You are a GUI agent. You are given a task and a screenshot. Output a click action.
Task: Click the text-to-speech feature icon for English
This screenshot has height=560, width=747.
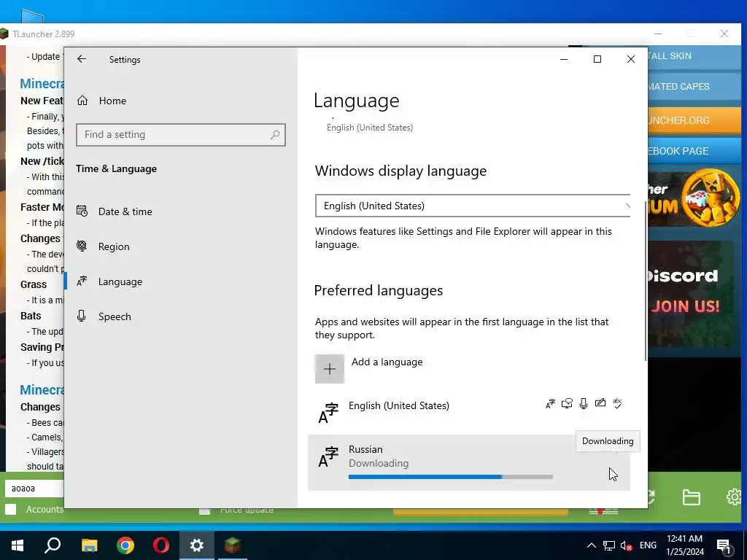567,404
